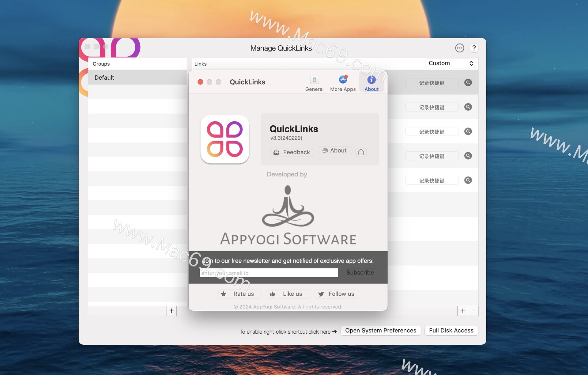This screenshot has height=375, width=588.
Task: Click the copyright AppYogi Software text
Action: pos(288,307)
